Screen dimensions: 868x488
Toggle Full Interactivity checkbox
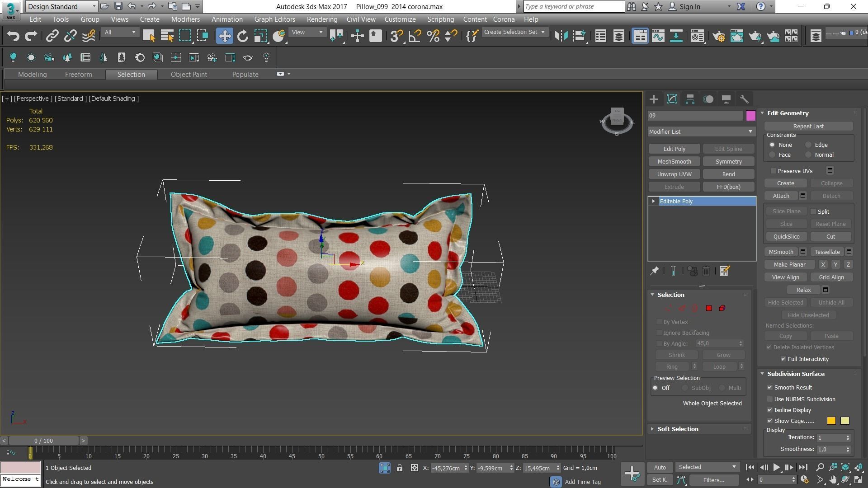[x=783, y=359]
